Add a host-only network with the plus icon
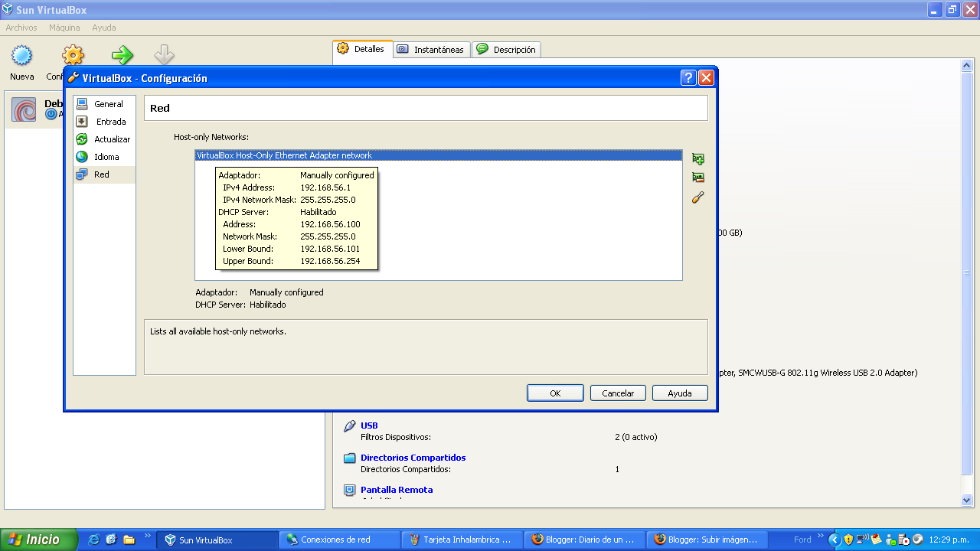The width and height of the screenshot is (980, 551). [697, 159]
